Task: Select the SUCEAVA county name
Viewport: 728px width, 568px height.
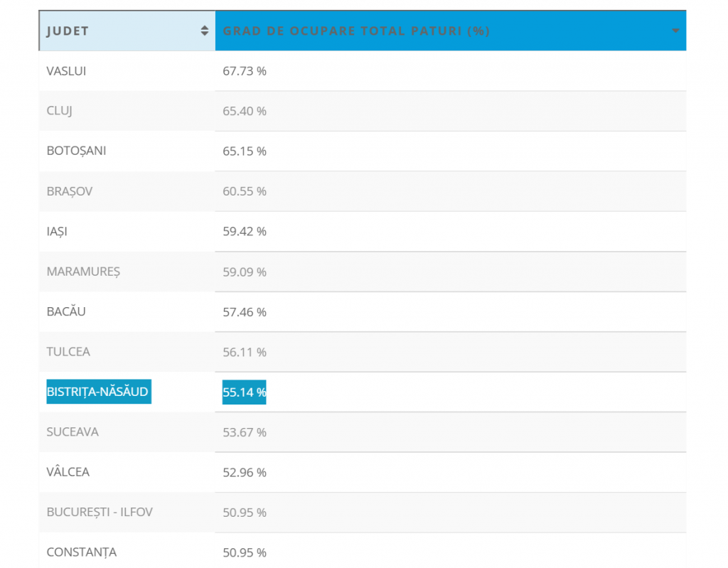Action: [x=72, y=432]
